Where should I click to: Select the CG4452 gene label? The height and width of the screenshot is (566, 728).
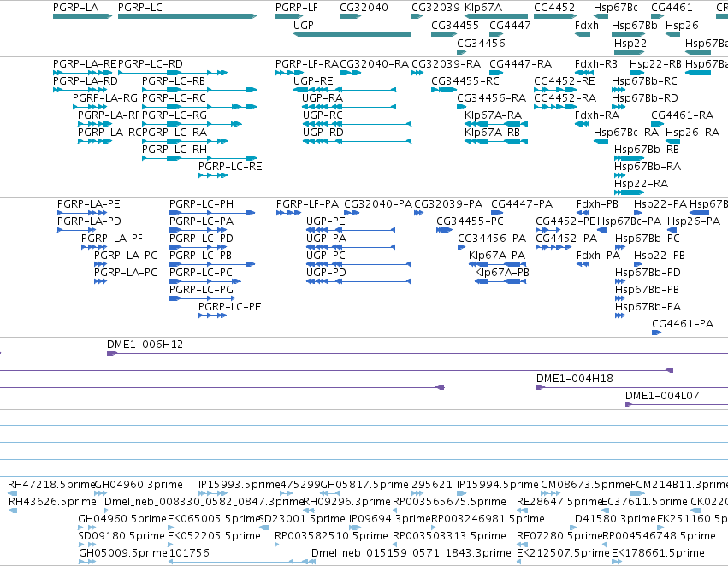554,8
